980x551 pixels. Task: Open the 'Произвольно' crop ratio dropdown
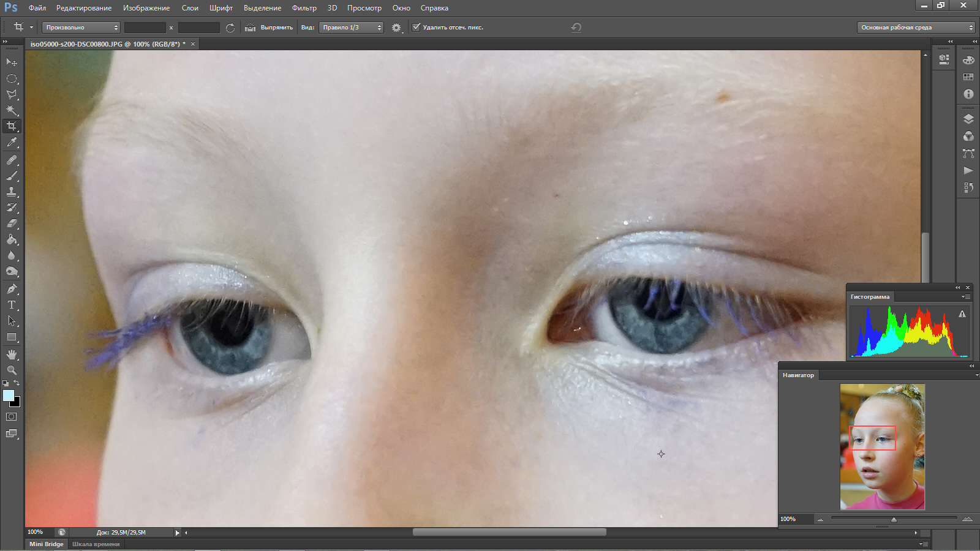coord(81,28)
